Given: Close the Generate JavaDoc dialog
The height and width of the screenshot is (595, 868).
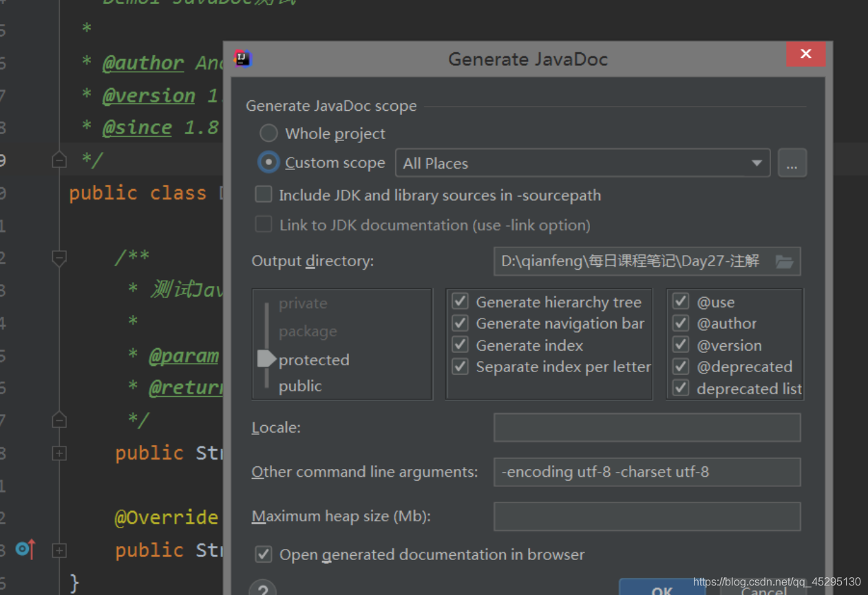Looking at the screenshot, I should coord(805,54).
